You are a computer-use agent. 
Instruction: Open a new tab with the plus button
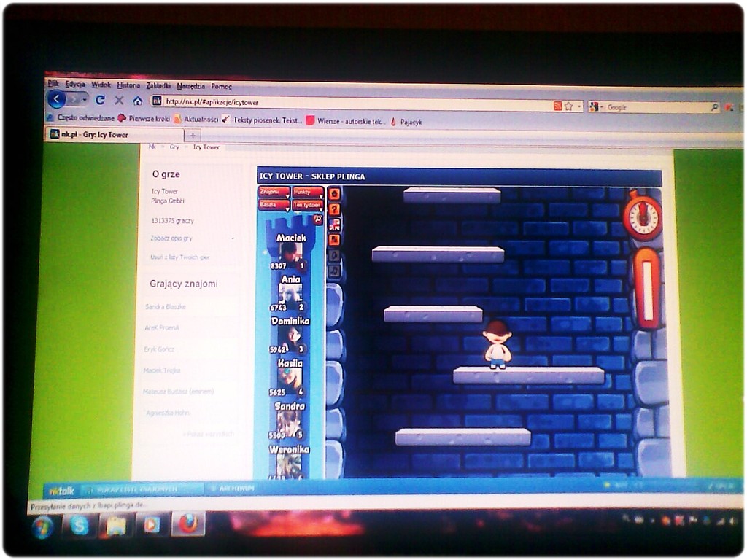[x=193, y=136]
